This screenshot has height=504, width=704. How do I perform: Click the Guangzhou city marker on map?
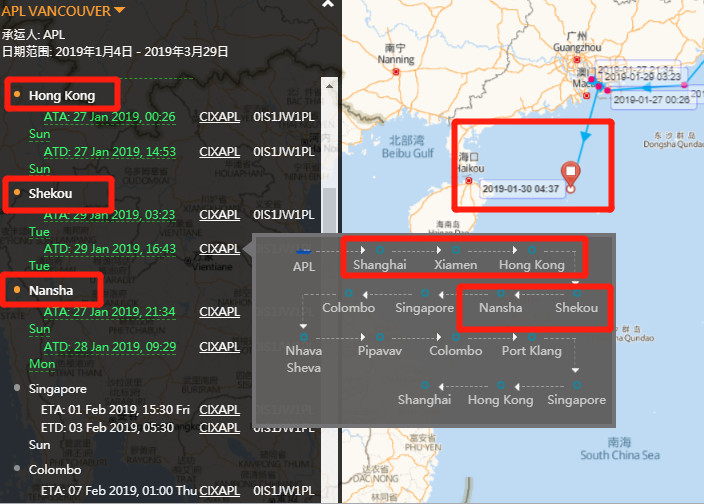(577, 60)
